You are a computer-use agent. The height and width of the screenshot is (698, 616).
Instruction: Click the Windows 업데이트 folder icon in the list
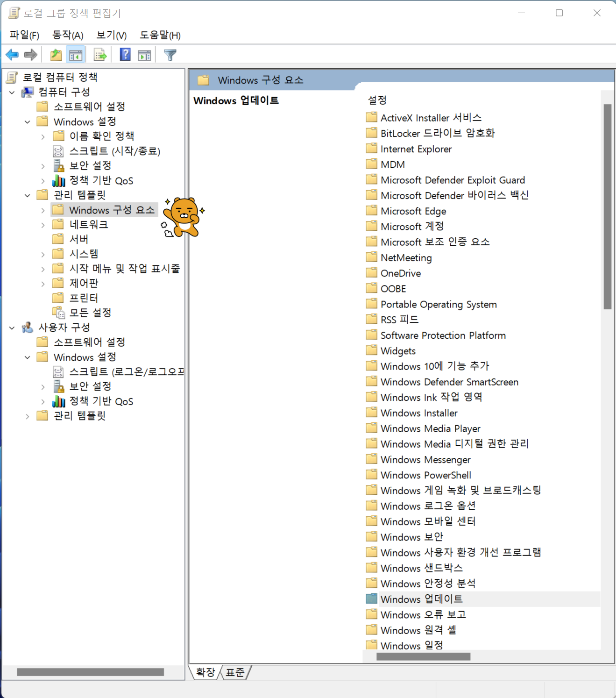pos(372,598)
